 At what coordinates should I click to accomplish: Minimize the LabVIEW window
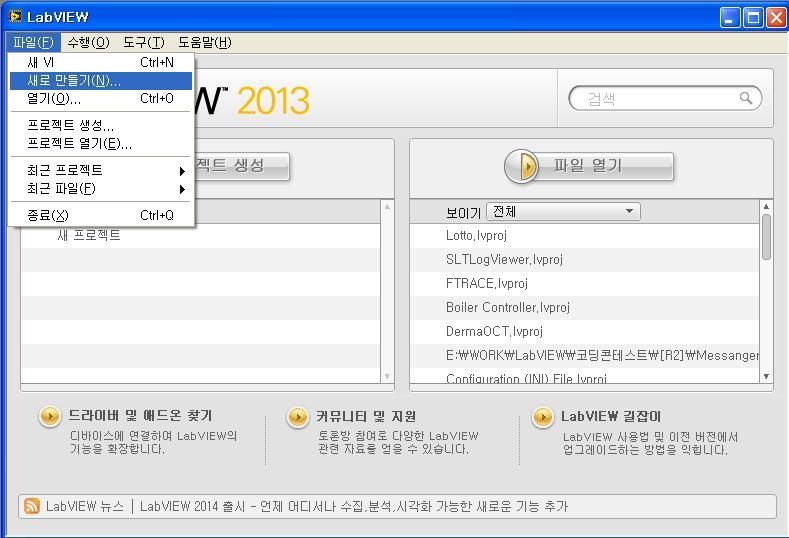(730, 18)
